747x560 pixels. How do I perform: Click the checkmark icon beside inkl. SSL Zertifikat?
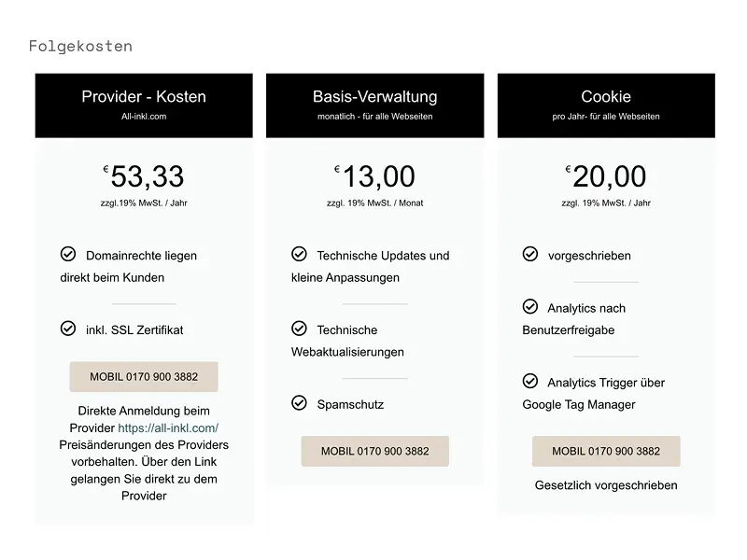tap(69, 329)
